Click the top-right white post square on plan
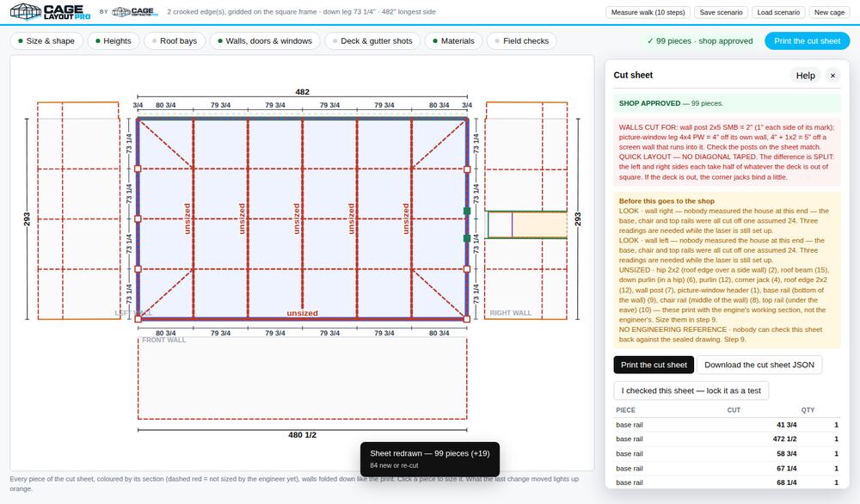 [467, 169]
